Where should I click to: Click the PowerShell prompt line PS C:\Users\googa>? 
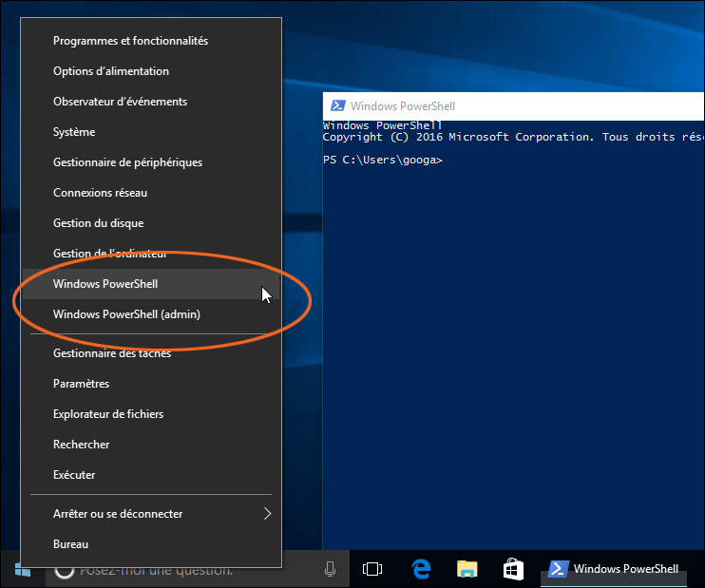tap(383, 160)
